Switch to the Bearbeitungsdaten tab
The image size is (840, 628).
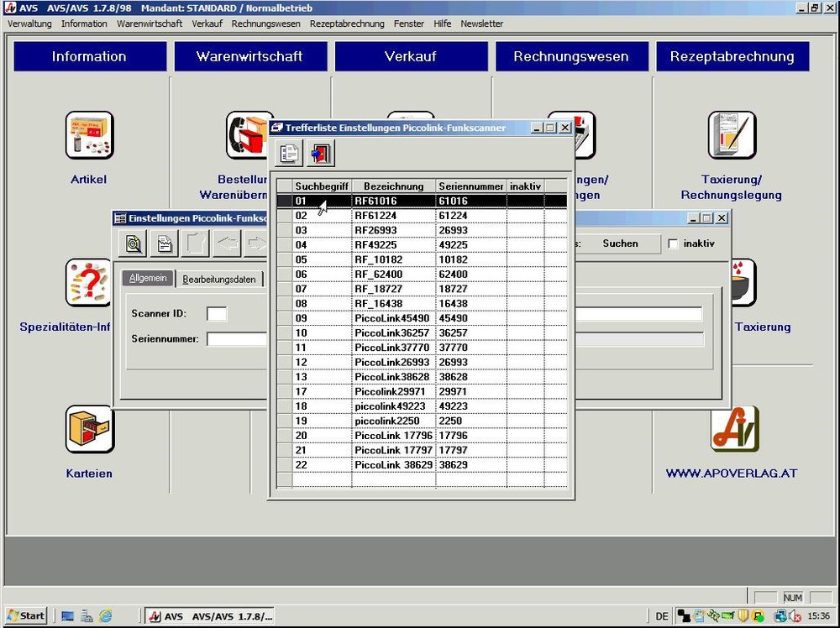pos(219,280)
